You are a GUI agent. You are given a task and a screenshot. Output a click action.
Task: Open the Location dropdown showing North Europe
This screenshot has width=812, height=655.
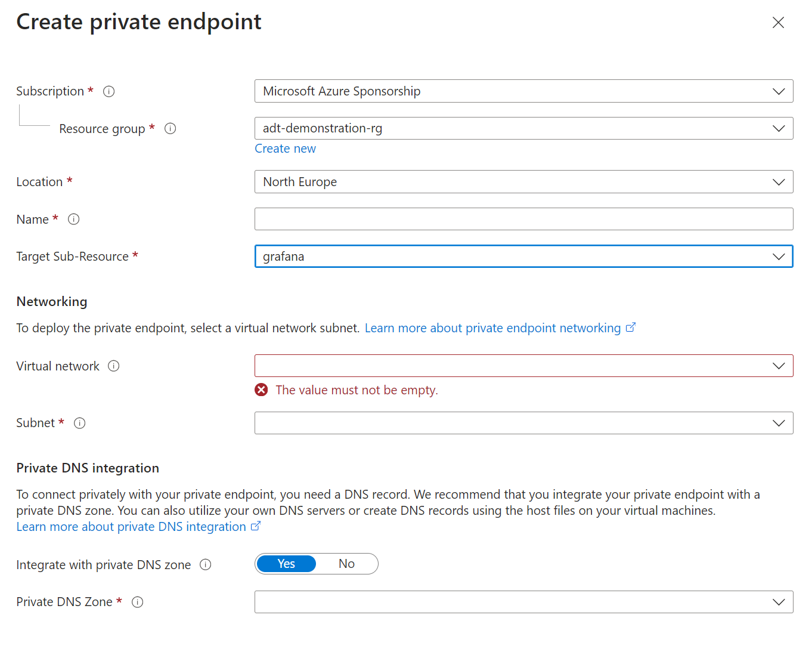(523, 182)
